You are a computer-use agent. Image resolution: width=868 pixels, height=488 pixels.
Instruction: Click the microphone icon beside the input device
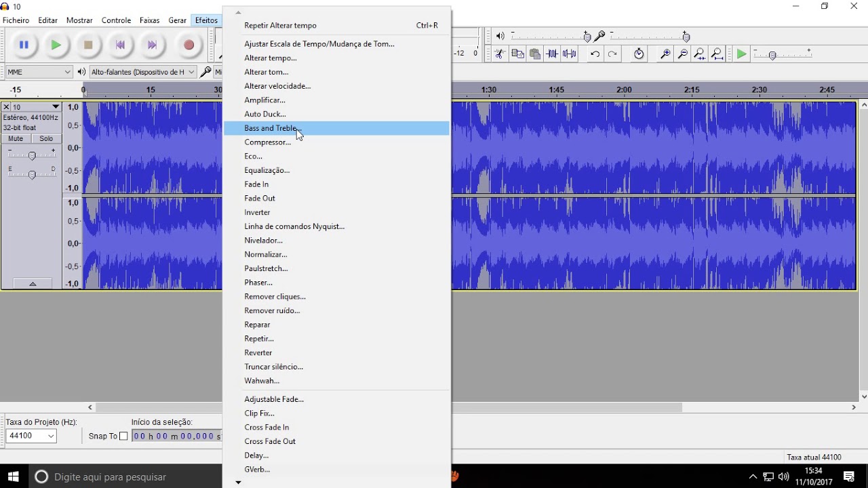[x=205, y=72]
